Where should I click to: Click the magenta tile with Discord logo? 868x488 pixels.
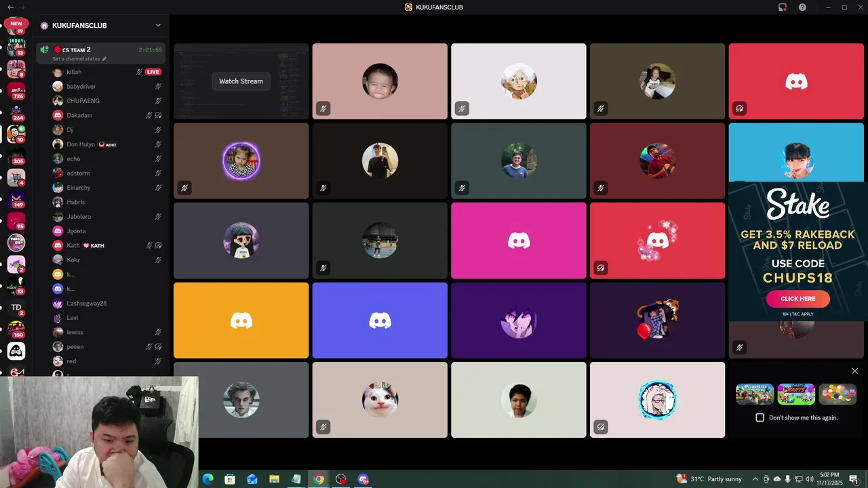[519, 241]
